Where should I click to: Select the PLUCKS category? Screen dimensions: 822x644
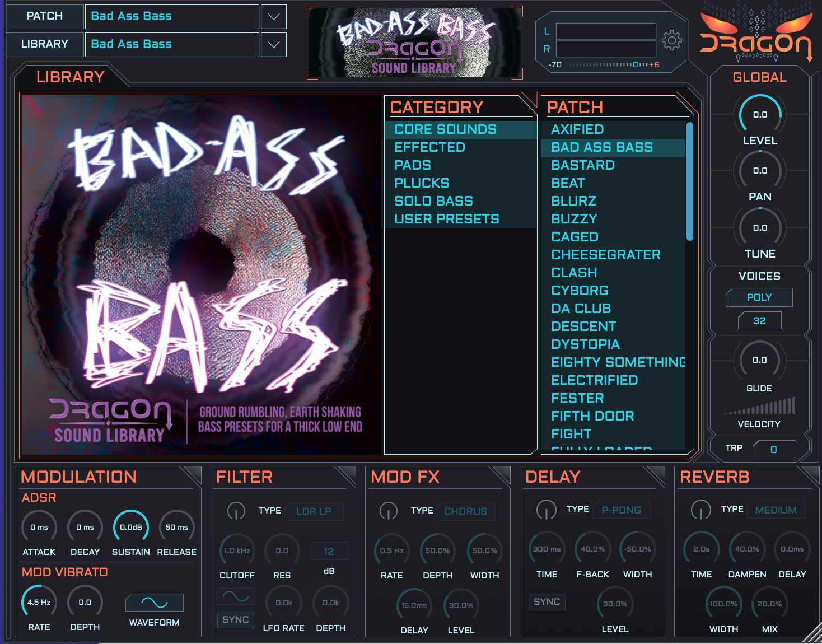pos(461,183)
